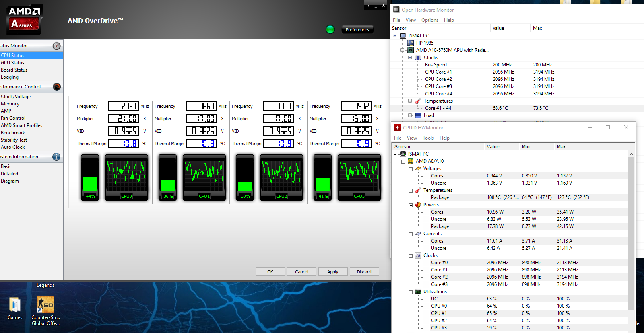Open the Options menu in Open Hardware Monitor
This screenshot has width=644, height=333.
coord(430,20)
